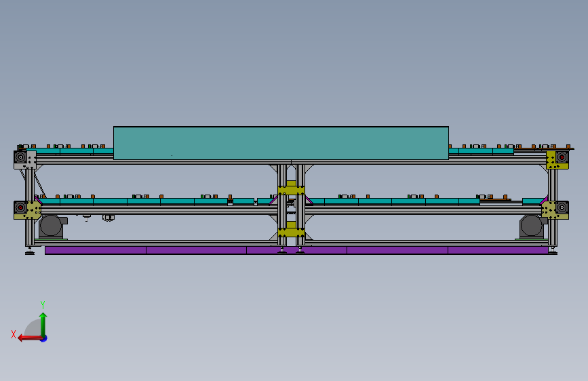588x381 pixels.
Task: Select the left gray drive motor
Action: click(52, 226)
